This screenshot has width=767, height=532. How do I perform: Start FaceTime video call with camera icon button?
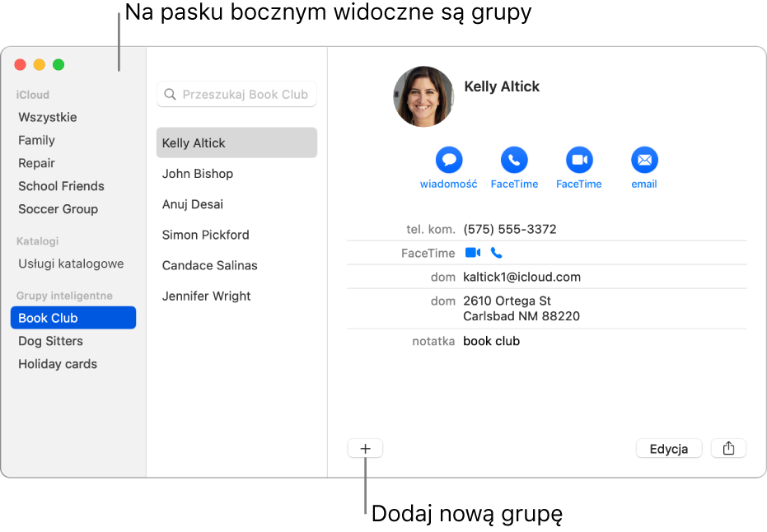(579, 160)
